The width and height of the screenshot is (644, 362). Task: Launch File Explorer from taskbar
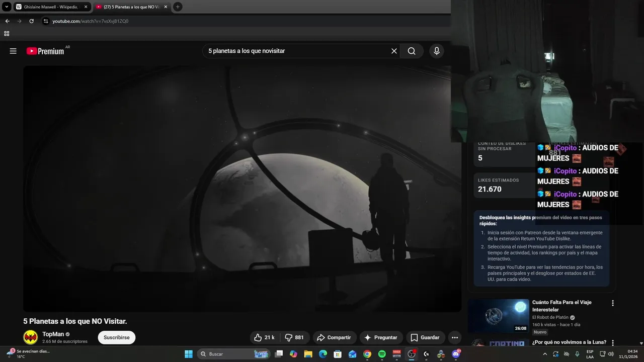(308, 354)
